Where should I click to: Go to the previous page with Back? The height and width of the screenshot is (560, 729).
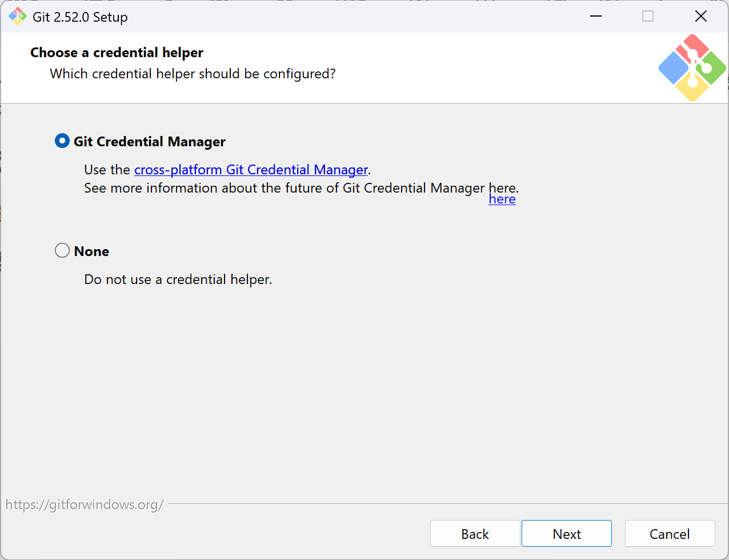[475, 534]
